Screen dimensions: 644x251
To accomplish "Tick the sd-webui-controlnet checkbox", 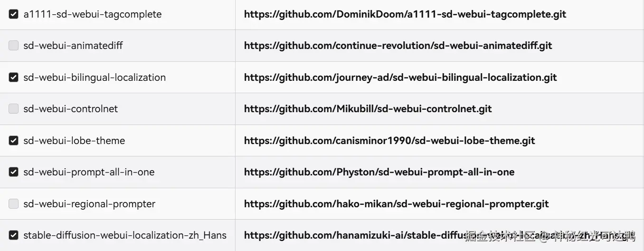I will 14,109.
